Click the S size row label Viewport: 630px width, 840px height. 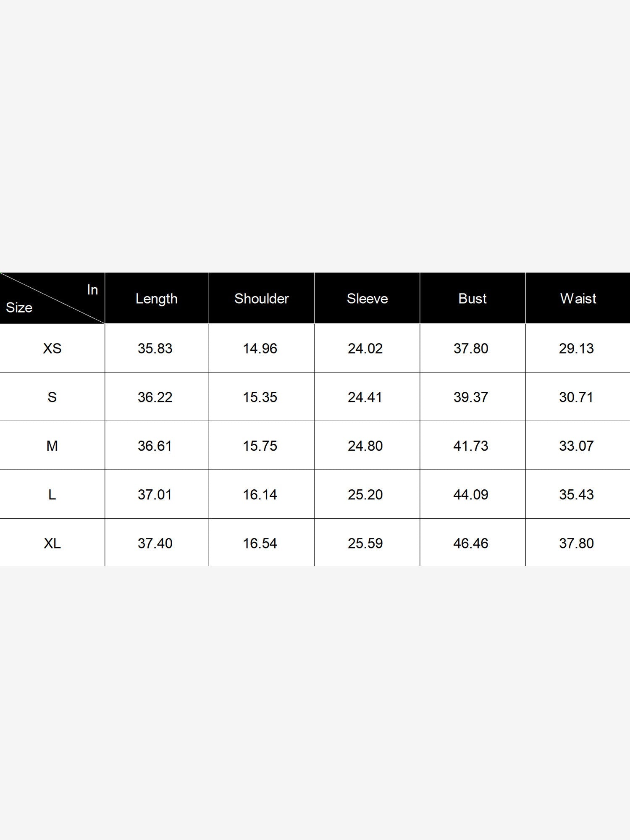pyautogui.click(x=52, y=397)
